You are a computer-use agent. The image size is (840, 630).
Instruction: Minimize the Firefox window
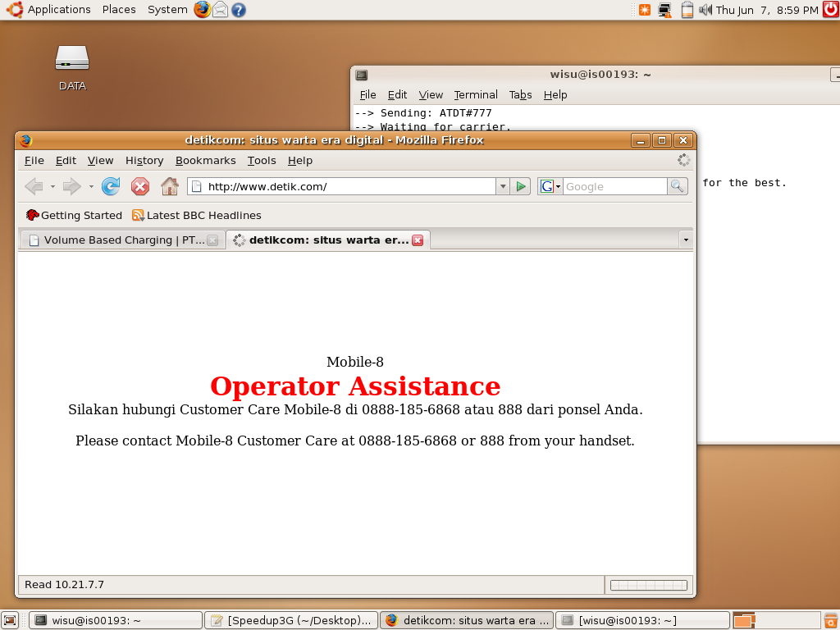640,140
